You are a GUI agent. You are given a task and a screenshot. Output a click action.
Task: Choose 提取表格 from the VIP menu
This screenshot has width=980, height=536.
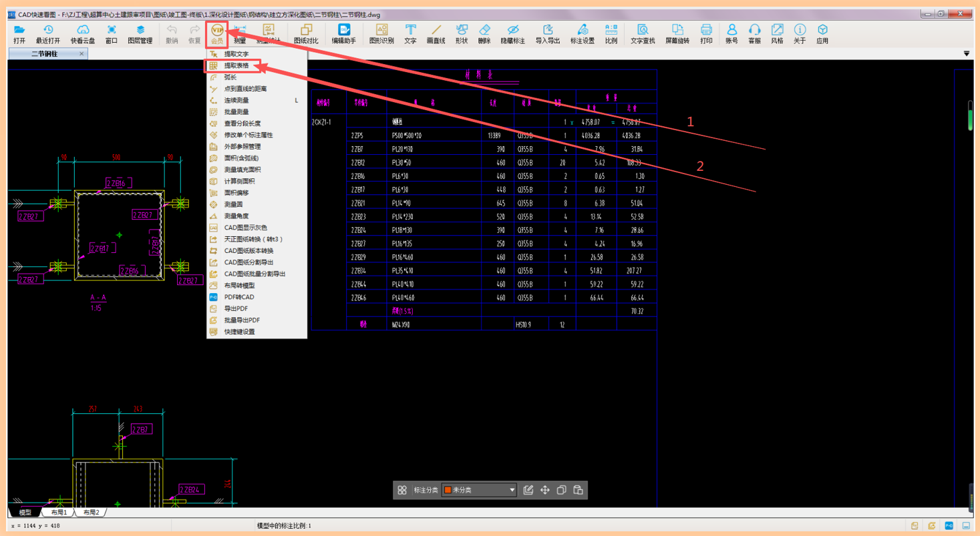coord(236,65)
